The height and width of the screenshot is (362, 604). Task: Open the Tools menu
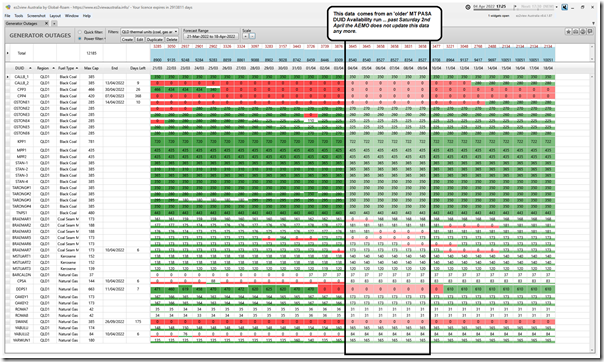click(19, 16)
